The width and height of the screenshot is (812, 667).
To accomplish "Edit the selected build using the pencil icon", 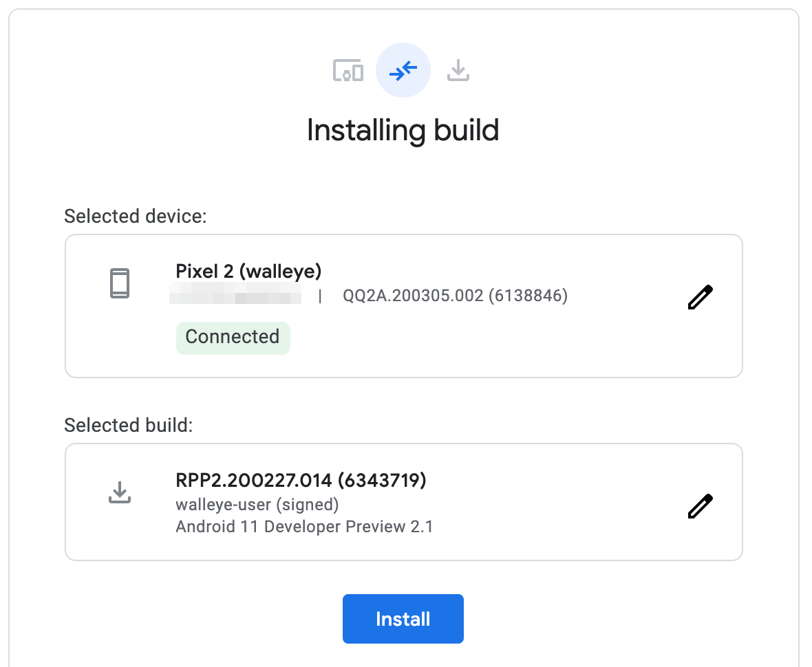I will (x=700, y=505).
